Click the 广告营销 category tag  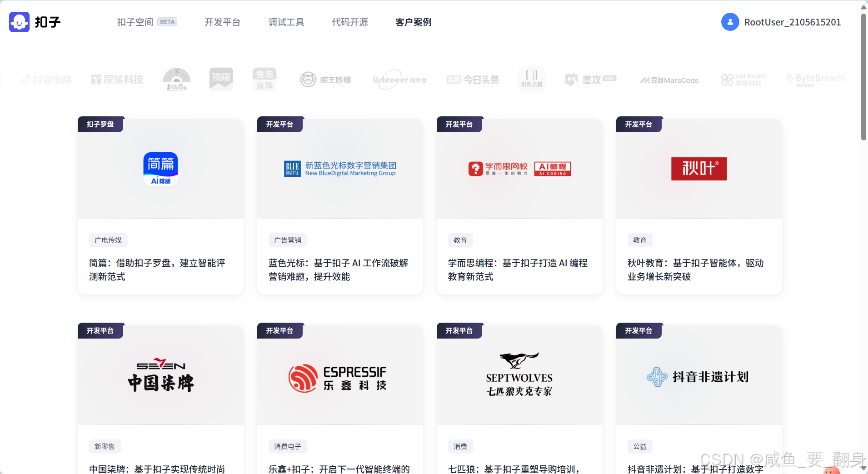288,240
